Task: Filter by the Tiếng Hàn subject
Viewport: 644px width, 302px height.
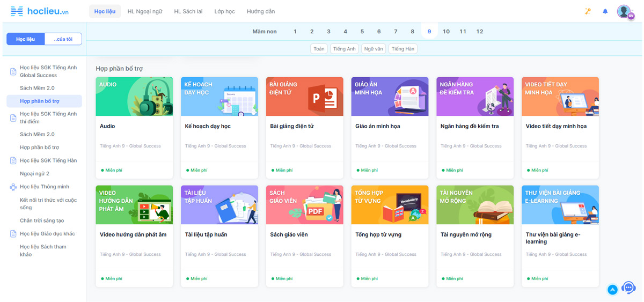Action: [x=403, y=49]
